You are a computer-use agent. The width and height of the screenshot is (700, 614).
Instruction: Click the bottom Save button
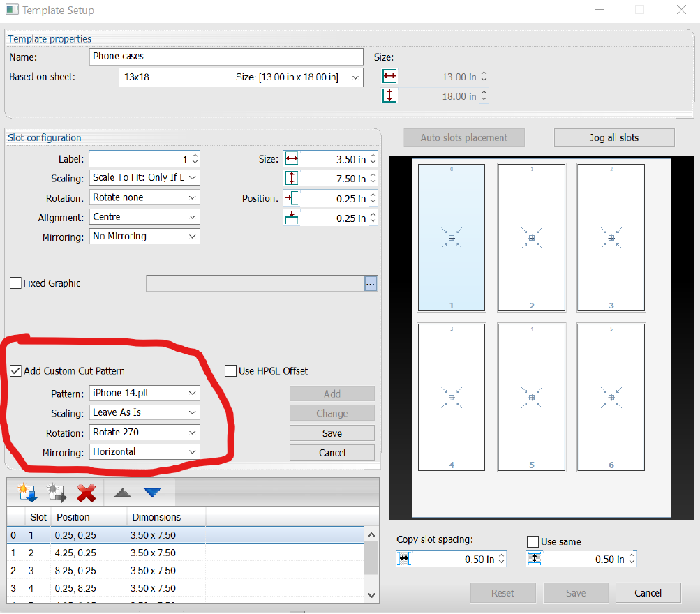(x=576, y=593)
